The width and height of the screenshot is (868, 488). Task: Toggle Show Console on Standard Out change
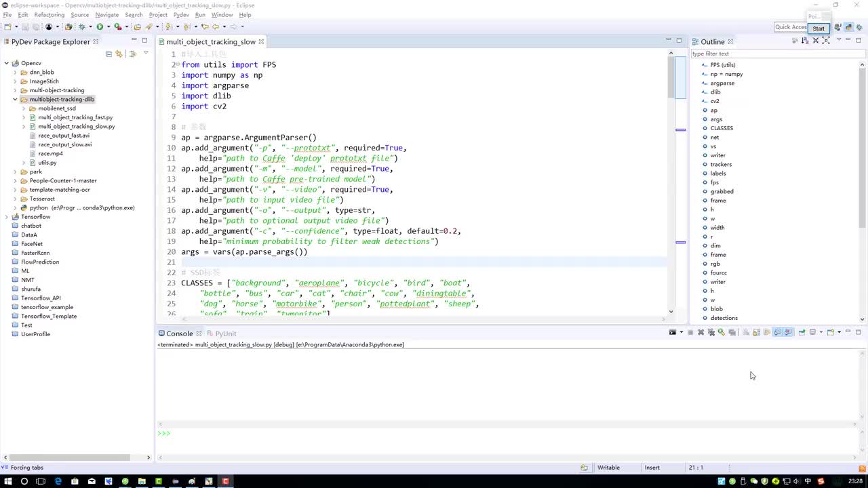pos(778,332)
